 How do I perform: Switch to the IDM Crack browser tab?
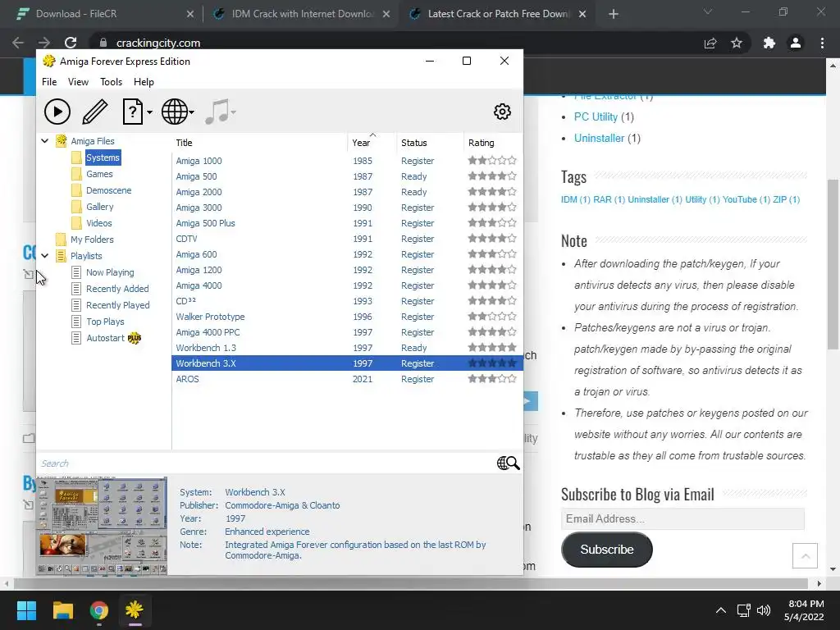pyautogui.click(x=303, y=14)
